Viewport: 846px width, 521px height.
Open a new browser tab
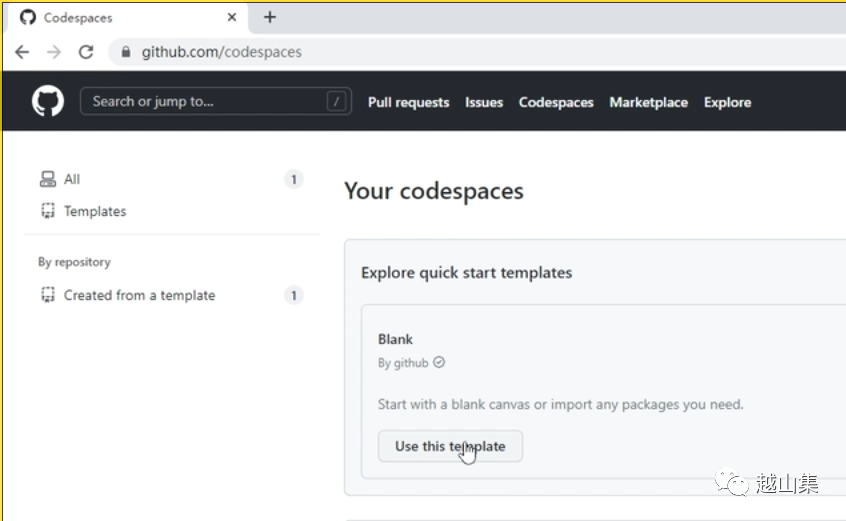tap(270, 17)
